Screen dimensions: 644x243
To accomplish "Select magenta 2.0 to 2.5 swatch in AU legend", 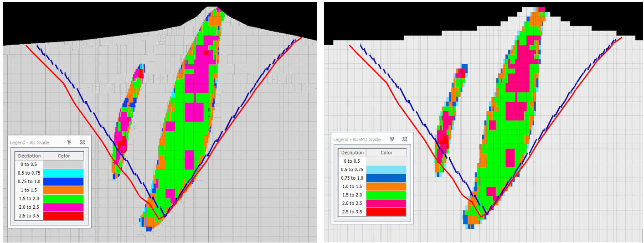I will pyautogui.click(x=63, y=207).
